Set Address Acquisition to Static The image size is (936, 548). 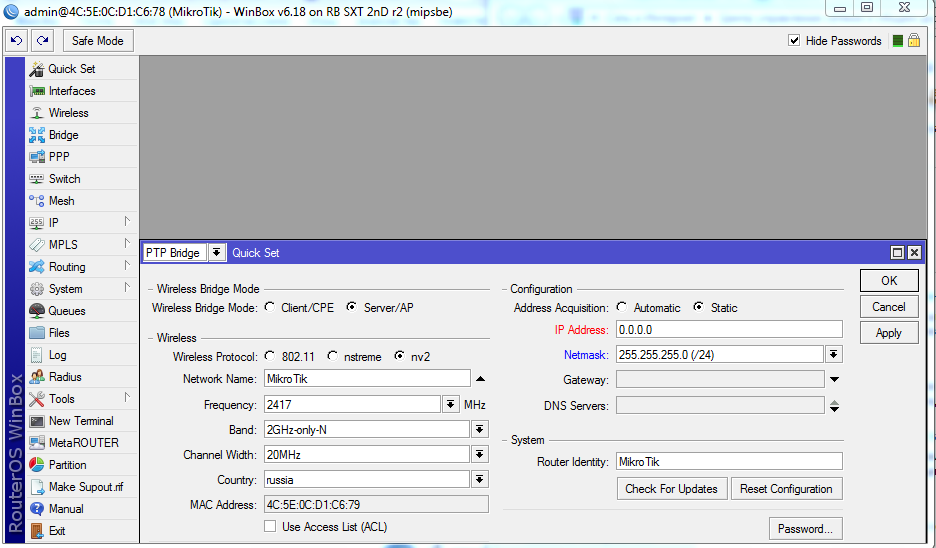coord(698,307)
